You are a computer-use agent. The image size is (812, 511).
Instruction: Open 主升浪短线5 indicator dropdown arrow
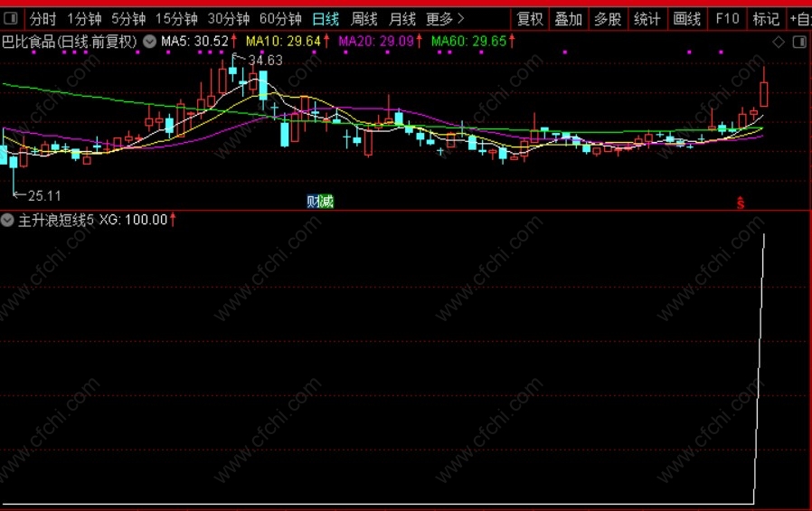click(7, 221)
